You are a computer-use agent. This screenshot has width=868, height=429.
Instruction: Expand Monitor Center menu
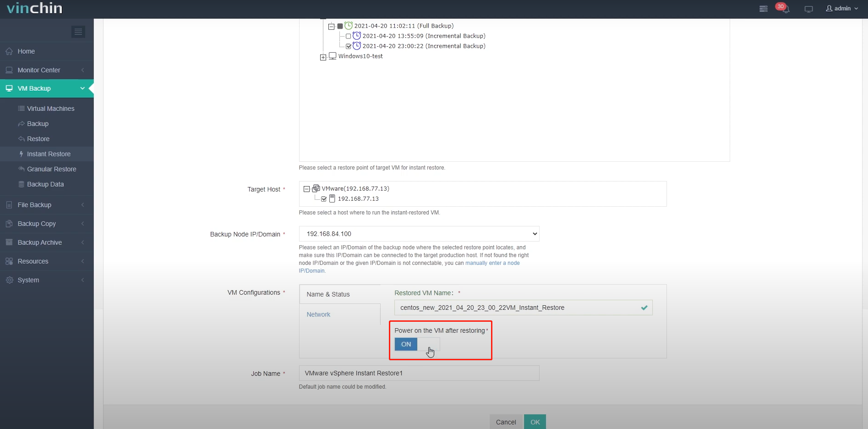(x=47, y=70)
